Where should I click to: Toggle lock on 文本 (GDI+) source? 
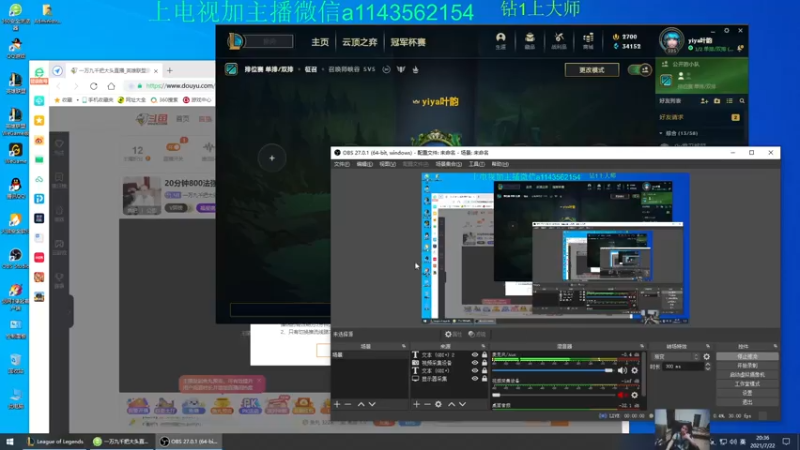pyautogui.click(x=484, y=371)
